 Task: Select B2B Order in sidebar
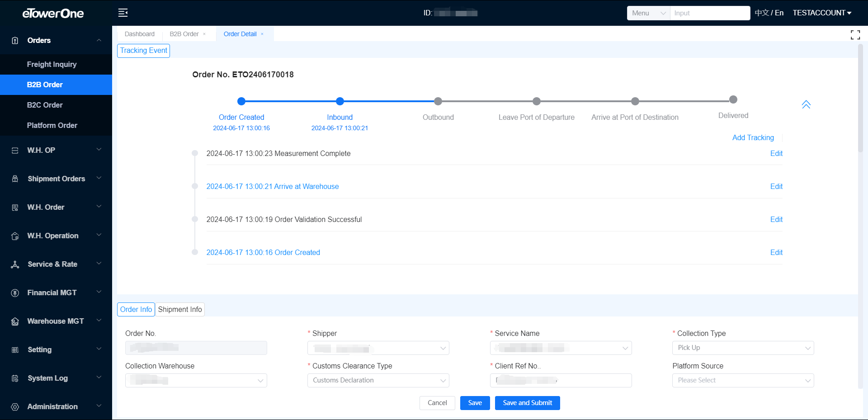(56, 85)
